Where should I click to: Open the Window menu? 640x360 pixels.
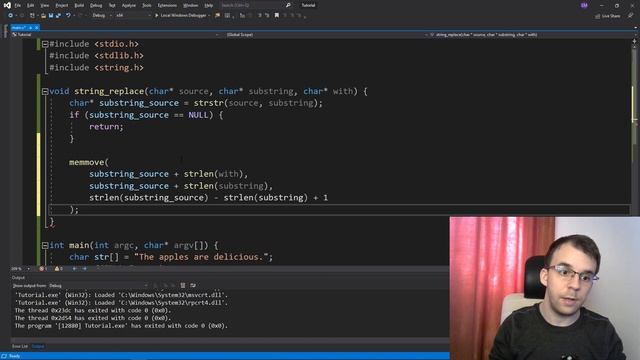pos(190,5)
